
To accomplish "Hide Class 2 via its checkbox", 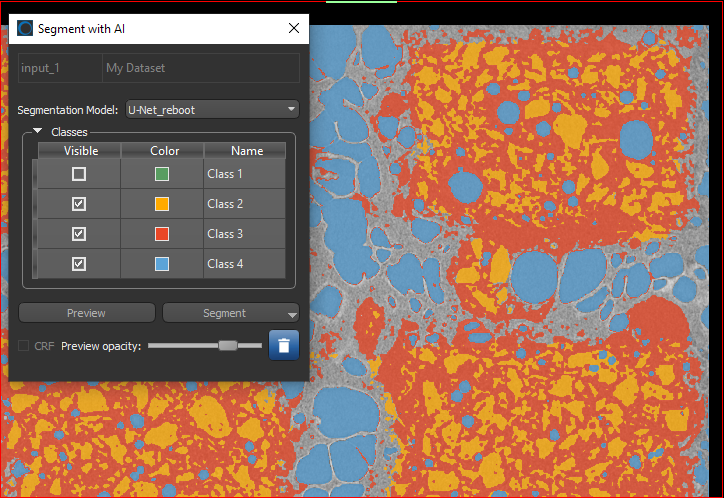I will pos(79,204).
